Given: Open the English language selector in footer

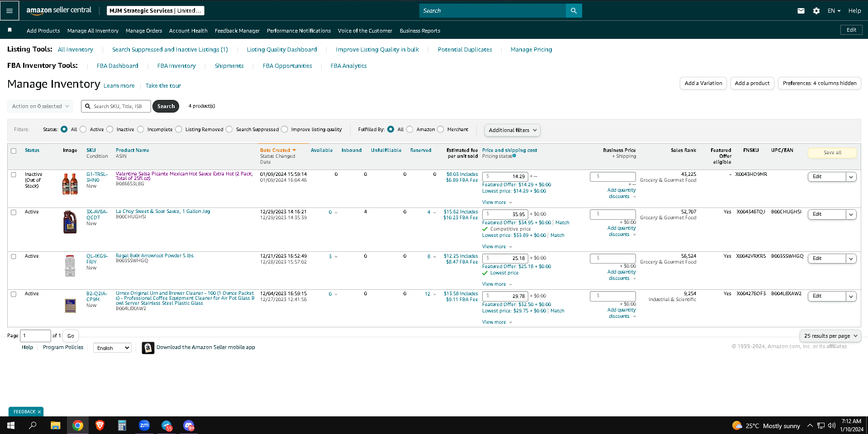Looking at the screenshot, I should click(x=113, y=348).
